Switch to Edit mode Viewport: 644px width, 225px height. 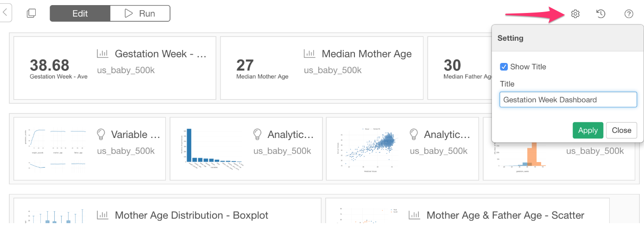tap(80, 13)
